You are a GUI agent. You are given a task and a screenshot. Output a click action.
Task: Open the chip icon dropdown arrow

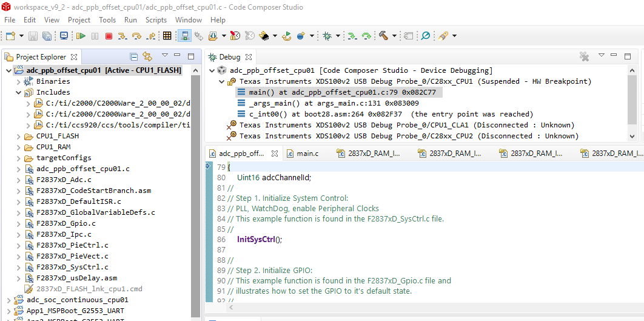[275, 36]
